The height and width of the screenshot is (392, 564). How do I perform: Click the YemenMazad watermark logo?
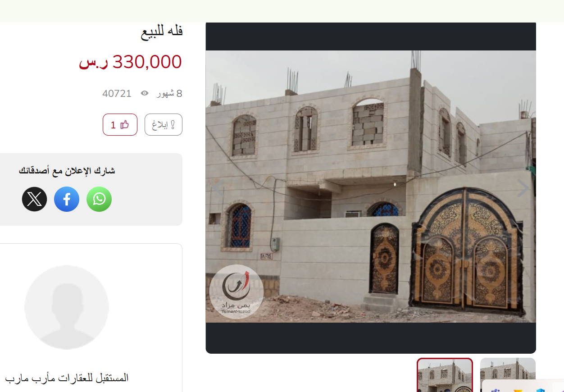click(237, 292)
